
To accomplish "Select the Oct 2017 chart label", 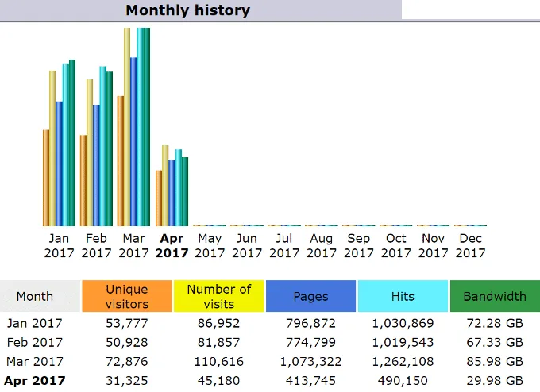I will click(x=396, y=245).
